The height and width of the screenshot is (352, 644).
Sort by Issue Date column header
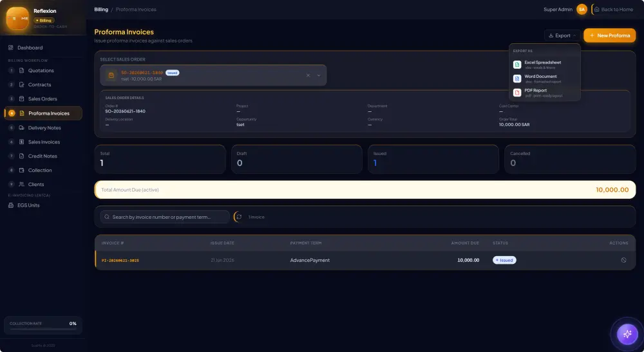coord(222,243)
